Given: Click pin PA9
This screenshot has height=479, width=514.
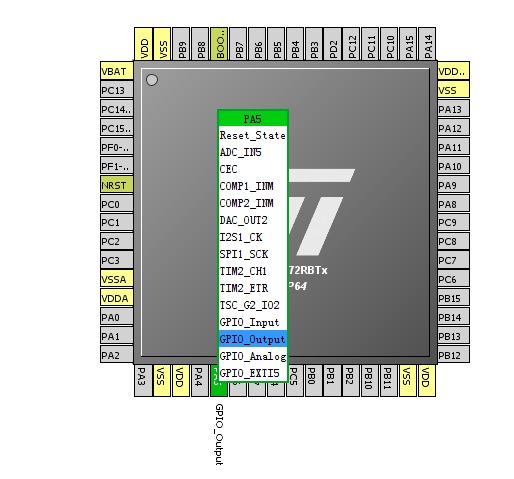Looking at the screenshot, I should tap(453, 185).
